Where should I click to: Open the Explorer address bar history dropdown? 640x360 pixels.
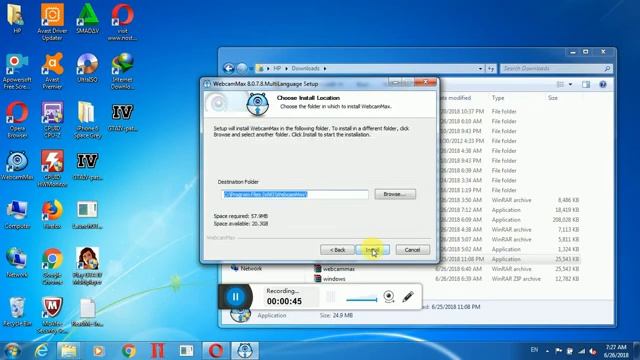point(480,69)
